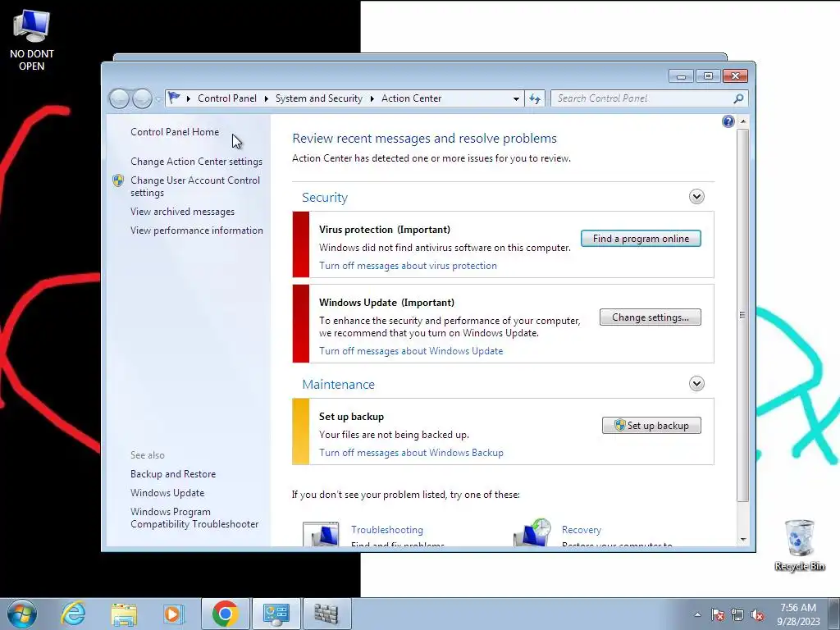
Task: Open recent pages dropdown next to Forward
Action: (158, 99)
